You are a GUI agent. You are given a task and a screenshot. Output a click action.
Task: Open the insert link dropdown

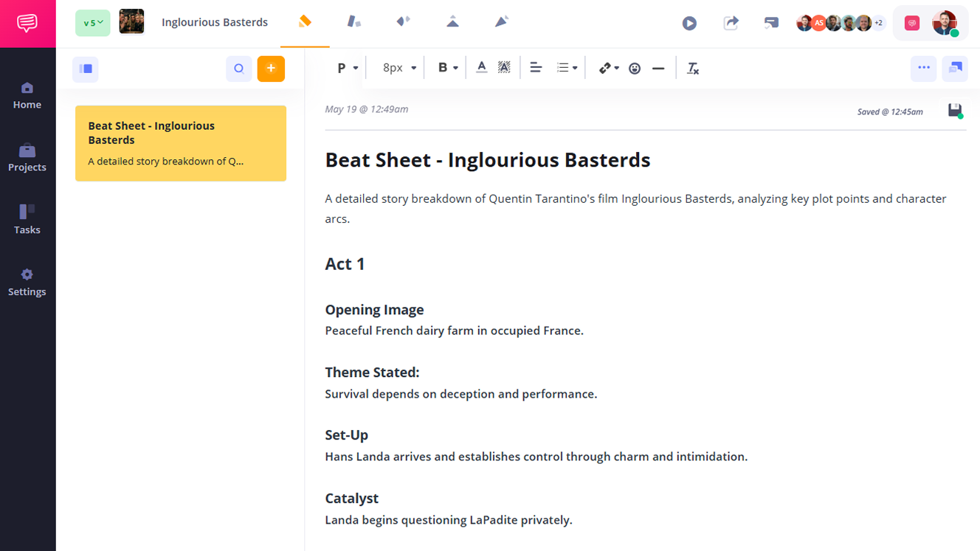609,68
